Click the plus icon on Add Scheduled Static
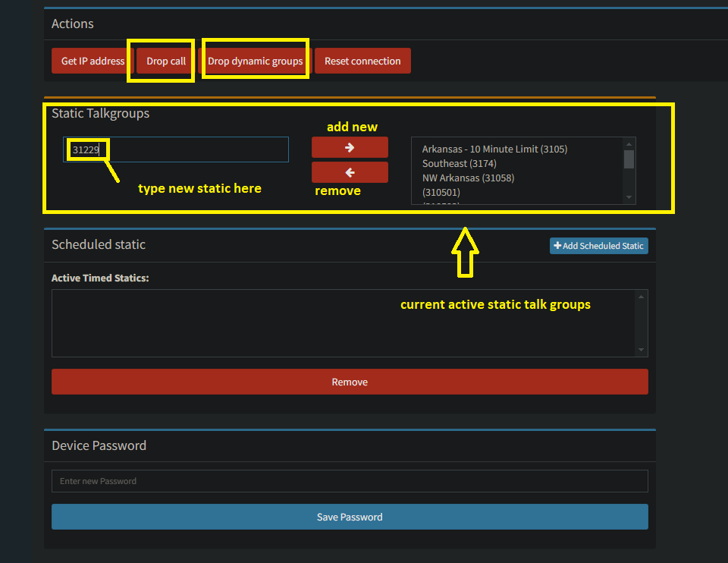 pos(557,245)
